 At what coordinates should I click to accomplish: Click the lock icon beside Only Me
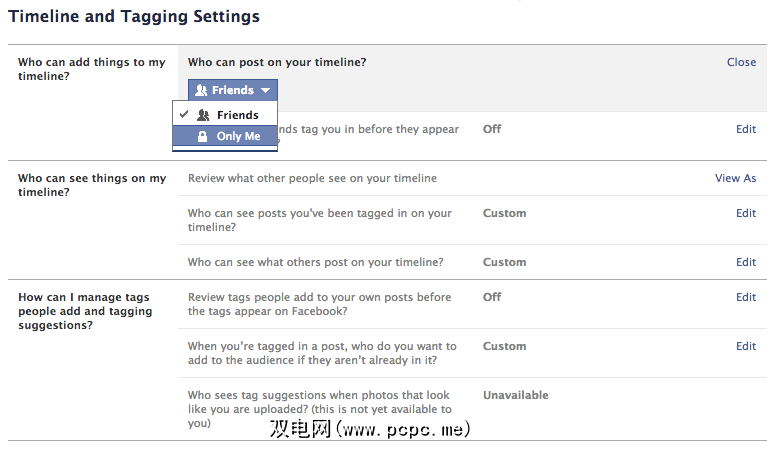[203, 136]
